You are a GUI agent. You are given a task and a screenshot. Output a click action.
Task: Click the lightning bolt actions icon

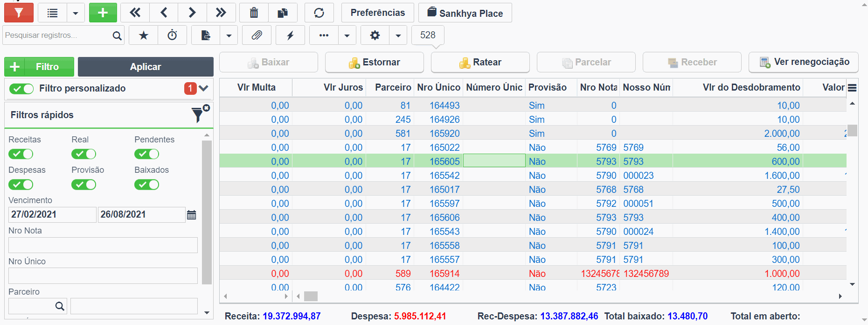pyautogui.click(x=290, y=35)
